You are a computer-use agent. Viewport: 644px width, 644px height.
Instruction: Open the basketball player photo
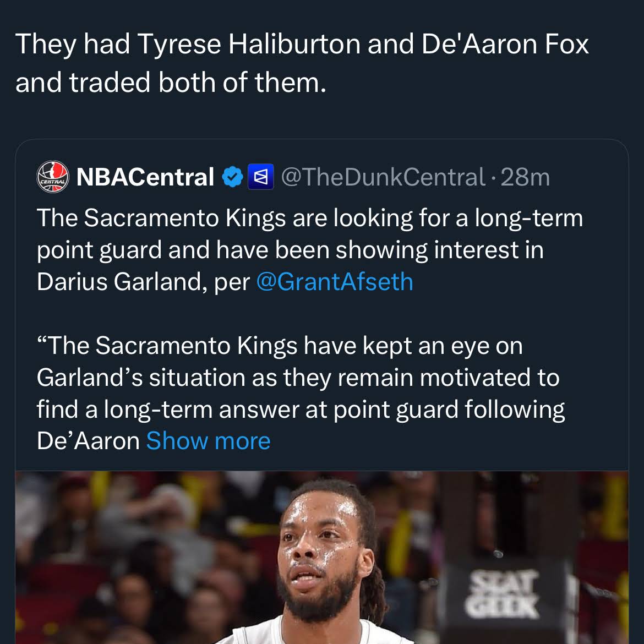tap(322, 558)
